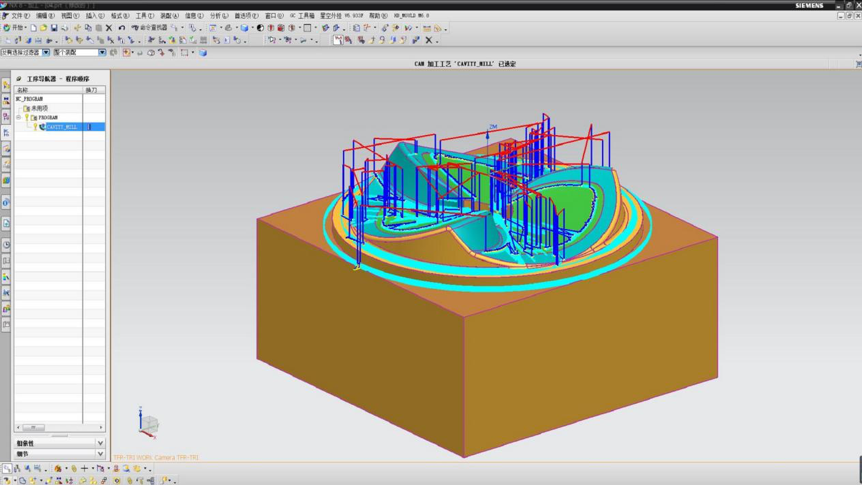Click the Save floppy disk icon
Image resolution: width=862 pixels, height=485 pixels.
pyautogui.click(x=54, y=27)
